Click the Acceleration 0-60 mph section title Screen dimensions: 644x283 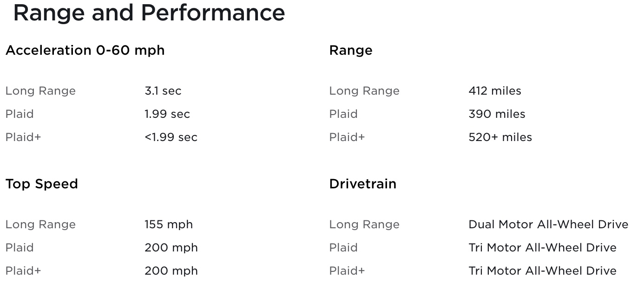(x=85, y=50)
